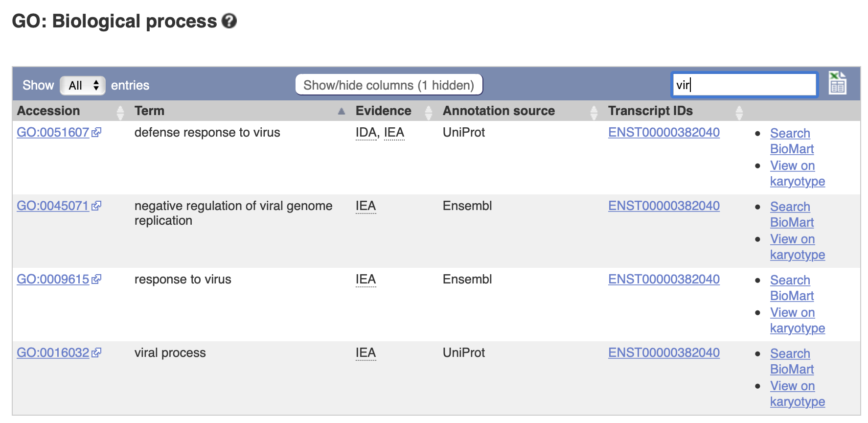Sort by Transcript IDs column arrows
Viewport: 868px width, 423px height.
(739, 112)
